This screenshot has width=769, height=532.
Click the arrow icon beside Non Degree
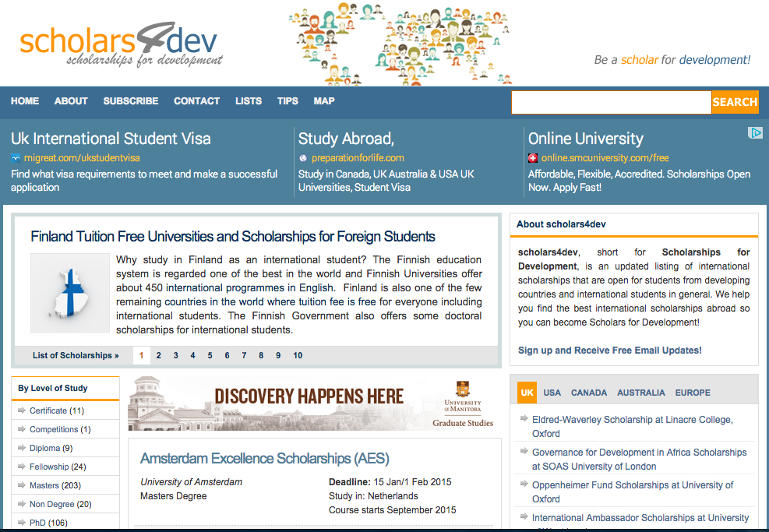[22, 503]
